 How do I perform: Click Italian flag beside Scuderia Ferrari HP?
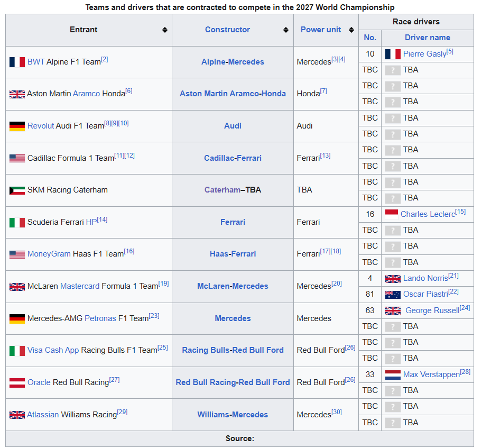(x=17, y=223)
